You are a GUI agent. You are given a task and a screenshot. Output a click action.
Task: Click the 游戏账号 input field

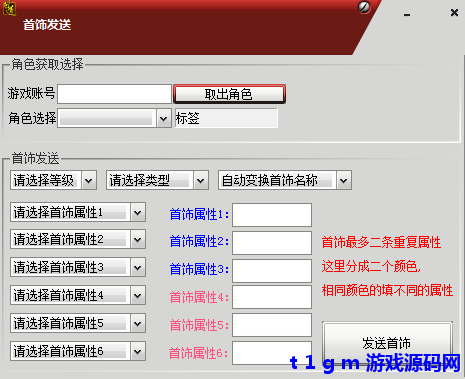coord(114,94)
